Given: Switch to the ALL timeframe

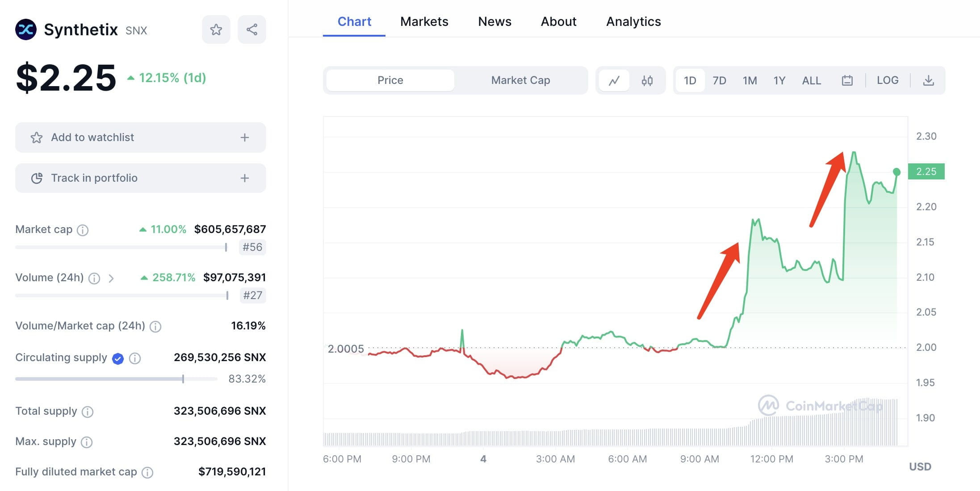Looking at the screenshot, I should (811, 80).
